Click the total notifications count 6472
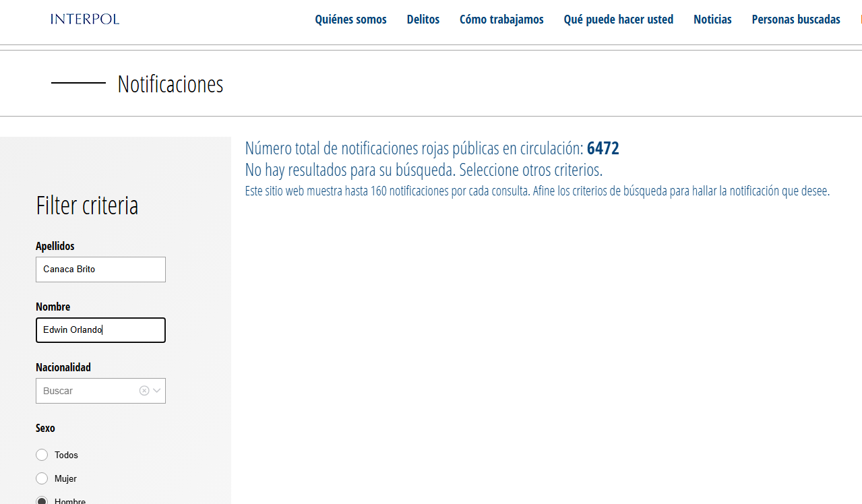The image size is (862, 504). tap(603, 148)
